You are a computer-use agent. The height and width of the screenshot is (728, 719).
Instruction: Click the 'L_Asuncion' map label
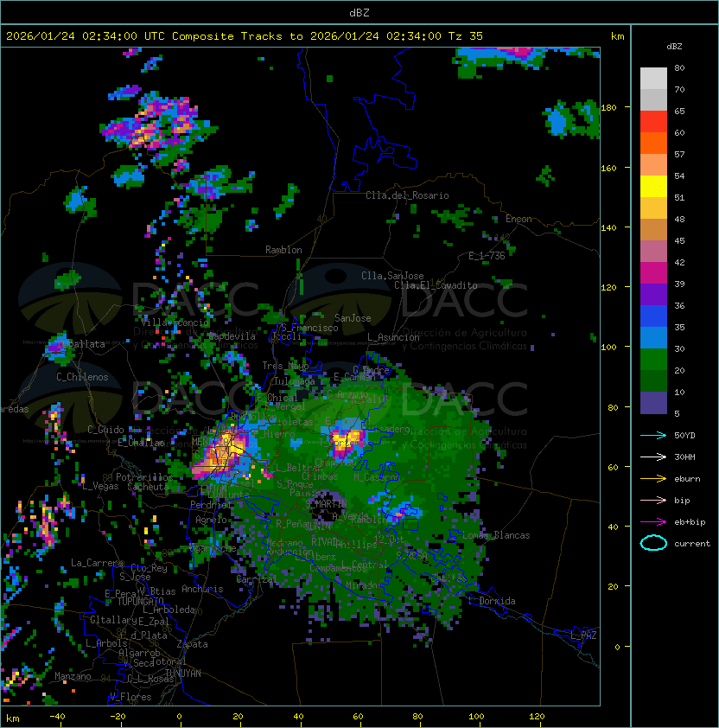(393, 337)
